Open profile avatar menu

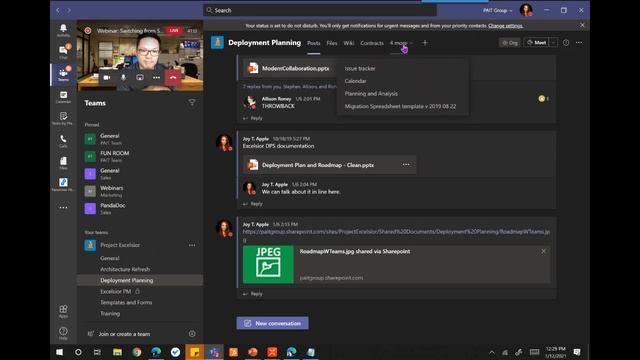pos(526,10)
